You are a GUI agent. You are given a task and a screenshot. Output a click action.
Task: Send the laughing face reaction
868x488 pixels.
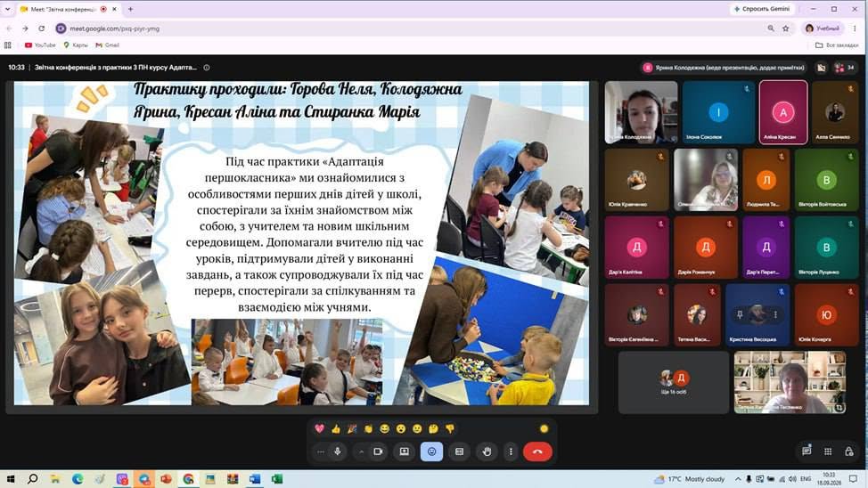(x=385, y=429)
